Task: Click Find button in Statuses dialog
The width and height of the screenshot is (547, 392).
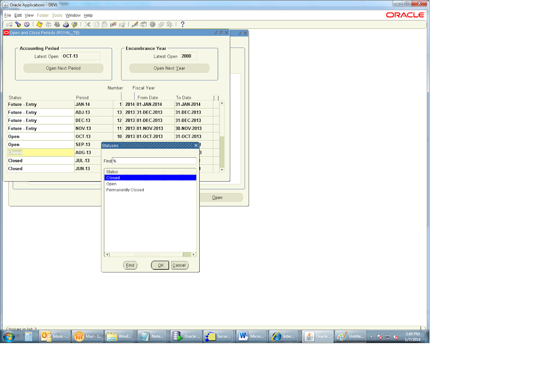Action: (x=130, y=265)
